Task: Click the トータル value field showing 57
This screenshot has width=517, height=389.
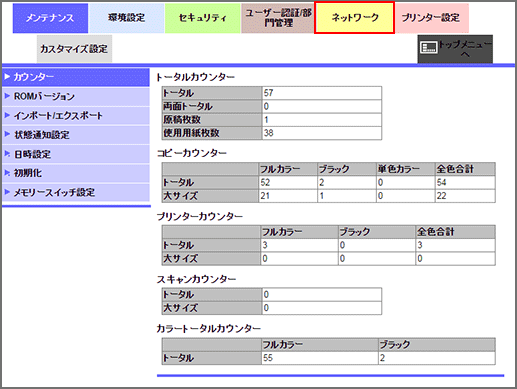Action: coord(322,93)
